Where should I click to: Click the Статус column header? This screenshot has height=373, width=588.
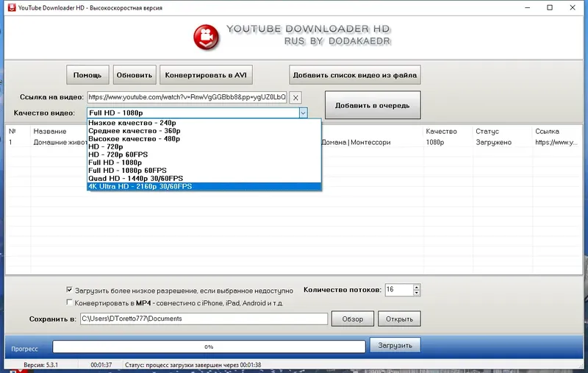coord(487,132)
